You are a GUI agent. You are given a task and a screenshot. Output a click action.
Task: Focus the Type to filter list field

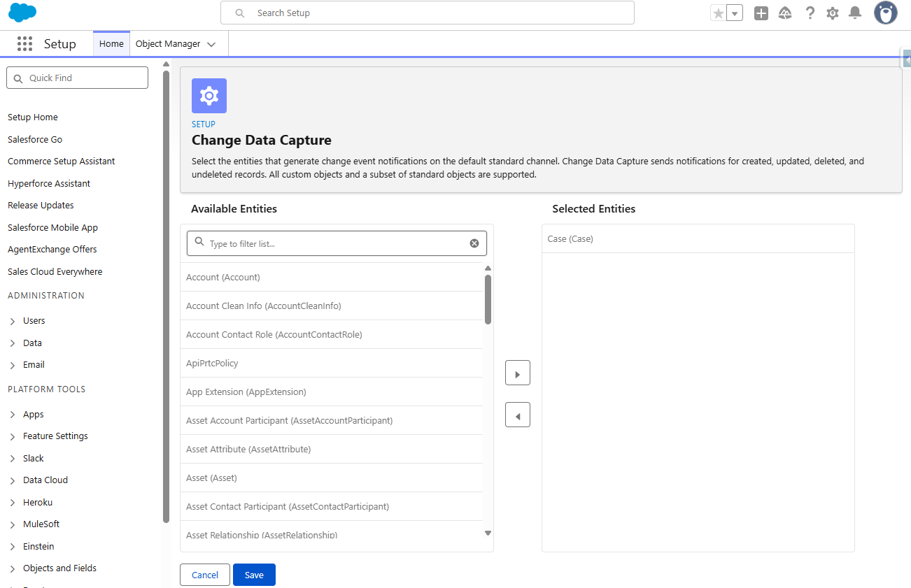[x=337, y=243]
